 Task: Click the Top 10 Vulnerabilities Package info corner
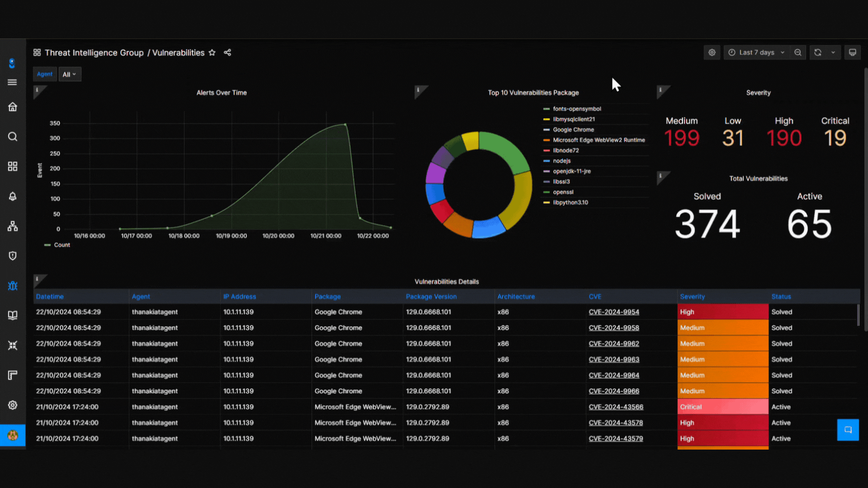click(419, 90)
